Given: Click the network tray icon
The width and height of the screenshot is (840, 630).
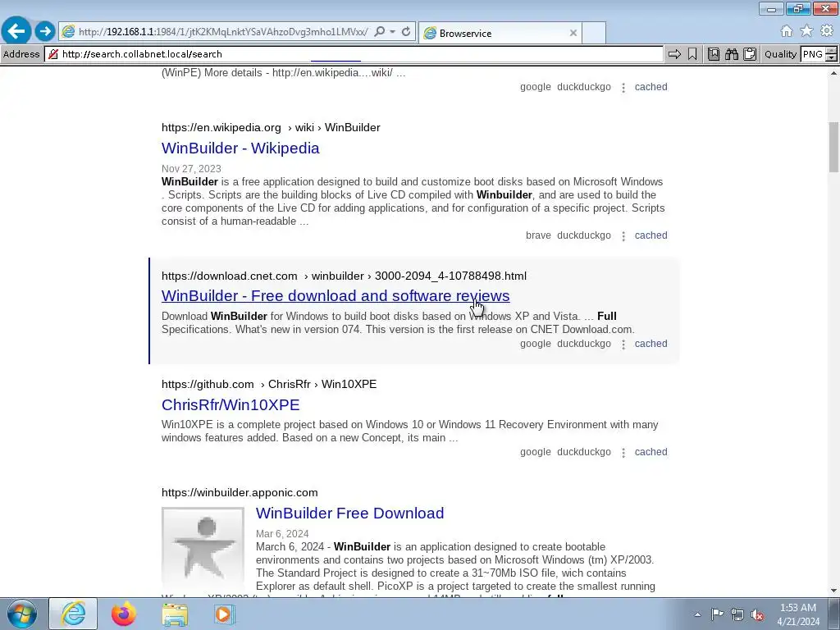Looking at the screenshot, I should [737, 614].
